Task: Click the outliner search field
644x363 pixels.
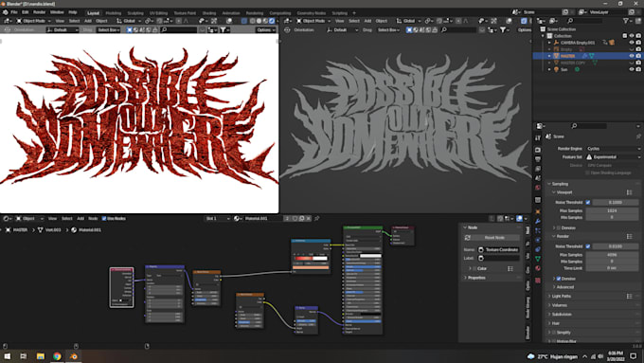Action: (585, 21)
